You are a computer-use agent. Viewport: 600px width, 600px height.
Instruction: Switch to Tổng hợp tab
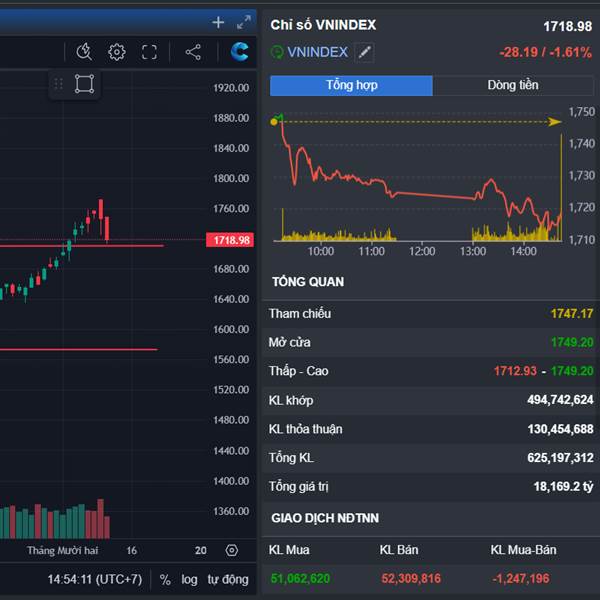(351, 85)
